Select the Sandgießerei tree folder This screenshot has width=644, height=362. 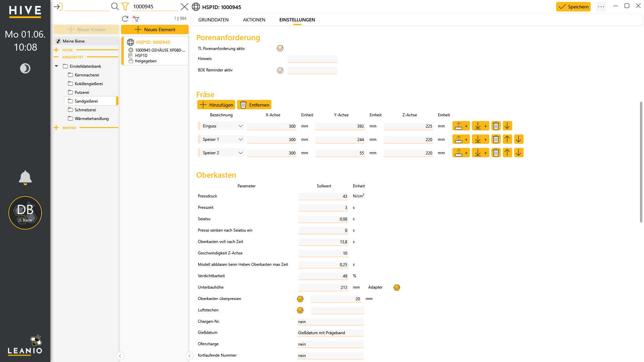[x=91, y=101]
